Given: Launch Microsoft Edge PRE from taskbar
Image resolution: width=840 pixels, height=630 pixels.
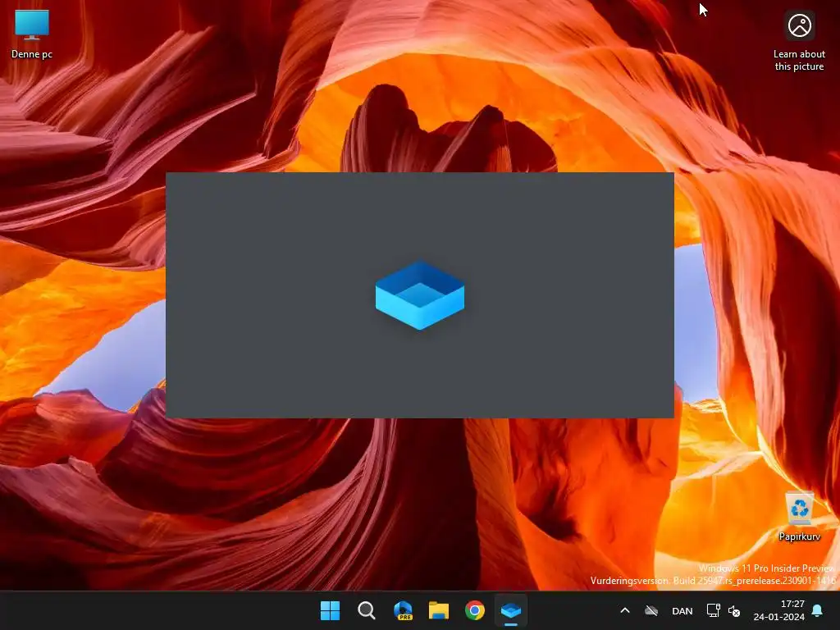Looking at the screenshot, I should 403,610.
